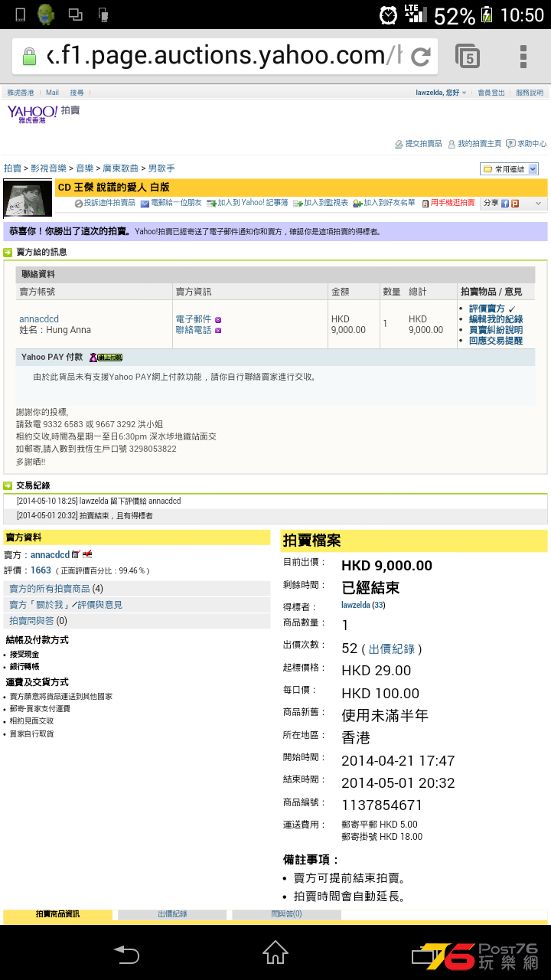Click 電郵給一位朋友 email link

tap(176, 203)
